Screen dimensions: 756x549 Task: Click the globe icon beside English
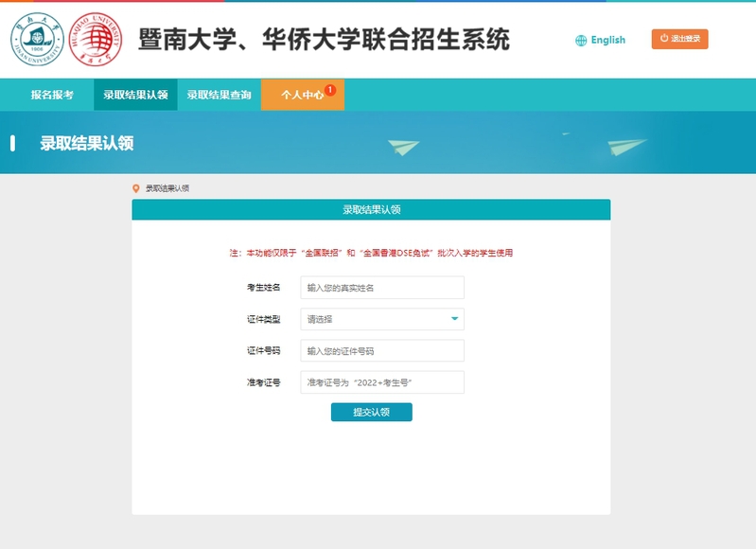(x=581, y=41)
